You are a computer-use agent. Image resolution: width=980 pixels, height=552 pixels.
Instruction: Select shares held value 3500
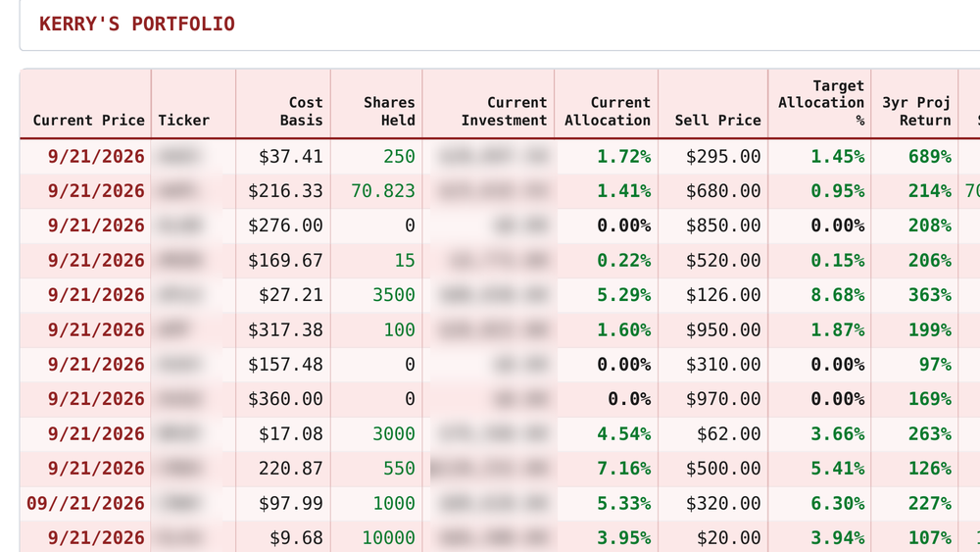394,294
